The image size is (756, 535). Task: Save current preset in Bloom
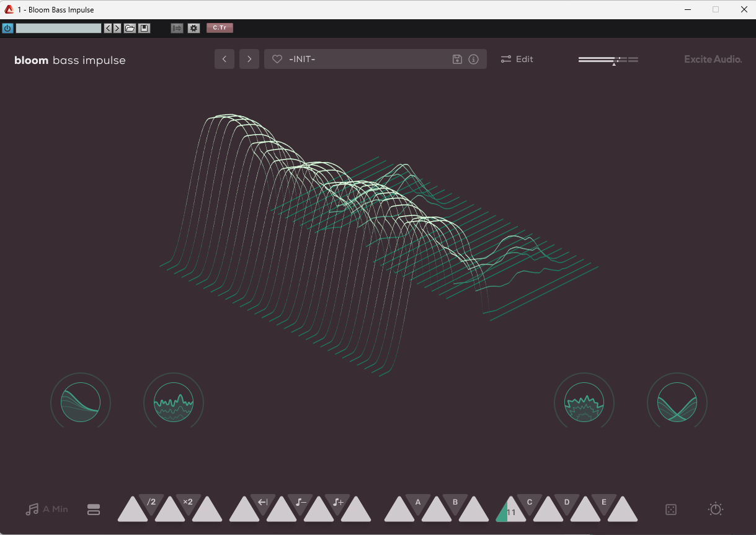click(x=457, y=59)
